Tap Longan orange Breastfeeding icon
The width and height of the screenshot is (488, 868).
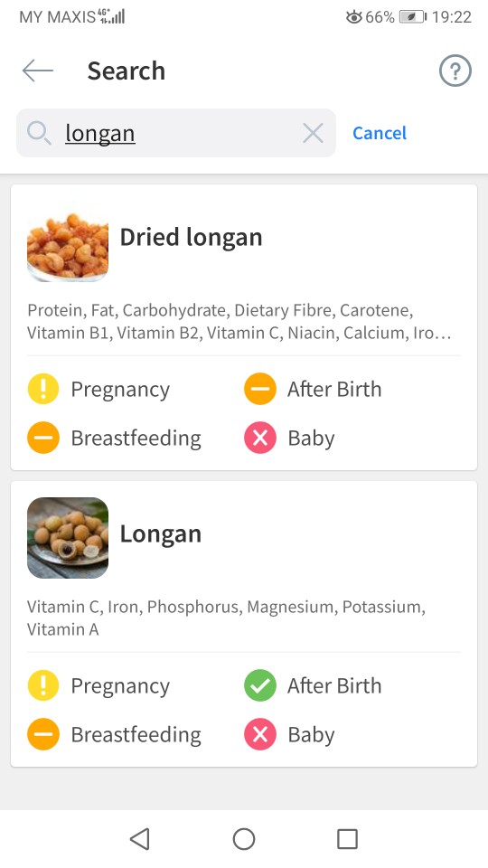click(43, 734)
